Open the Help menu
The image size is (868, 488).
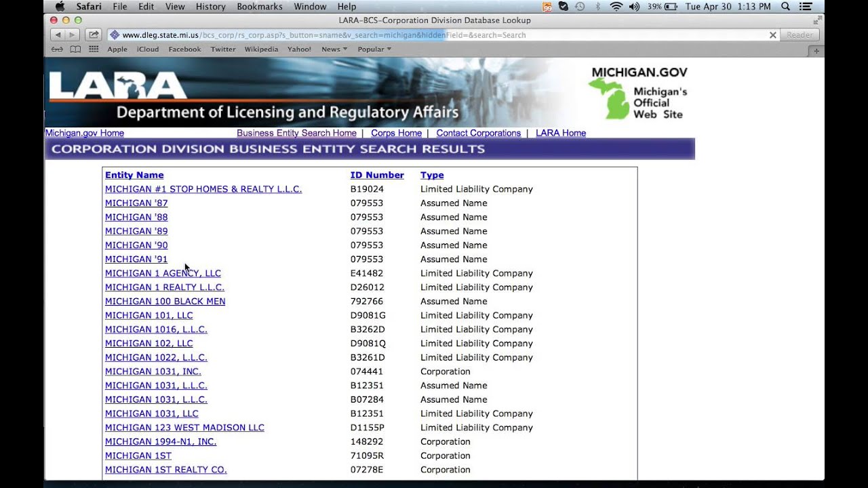tap(347, 7)
